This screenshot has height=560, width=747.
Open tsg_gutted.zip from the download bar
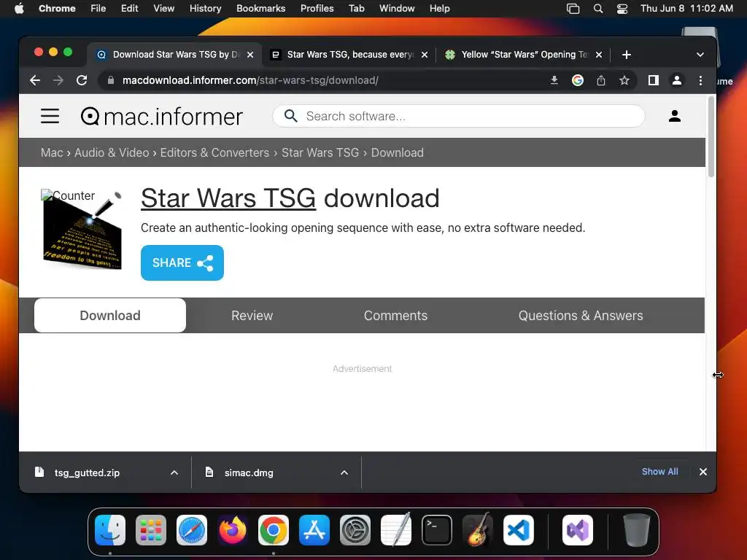point(88,472)
